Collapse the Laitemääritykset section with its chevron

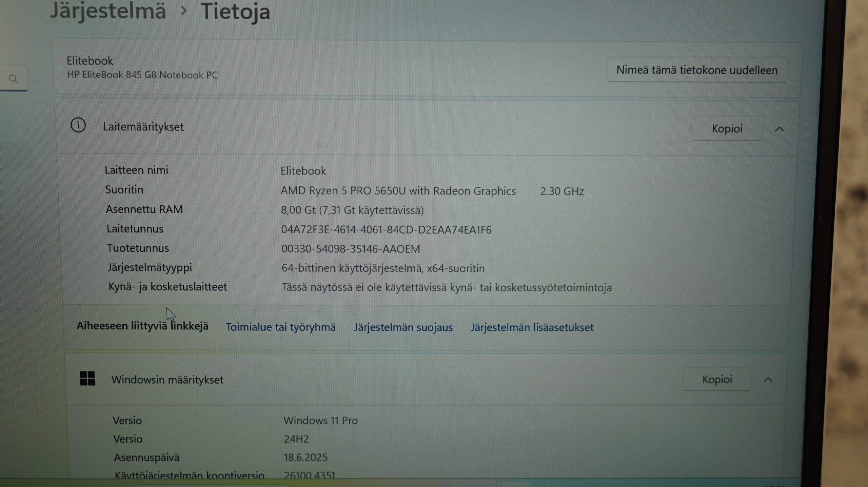pos(779,129)
